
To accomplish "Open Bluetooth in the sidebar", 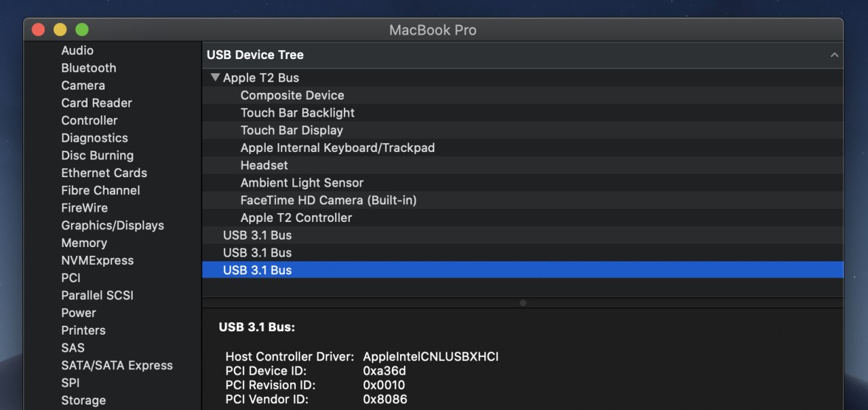I will tap(89, 68).
